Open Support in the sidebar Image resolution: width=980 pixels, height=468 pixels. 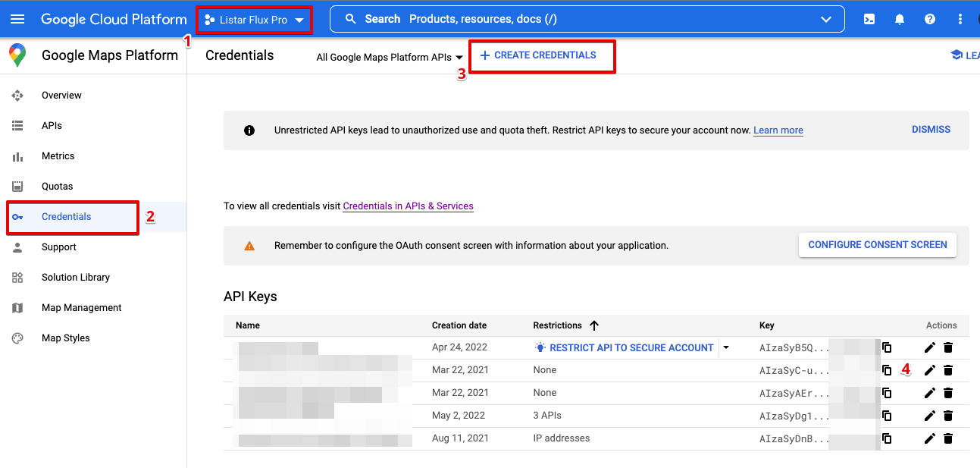[93, 247]
